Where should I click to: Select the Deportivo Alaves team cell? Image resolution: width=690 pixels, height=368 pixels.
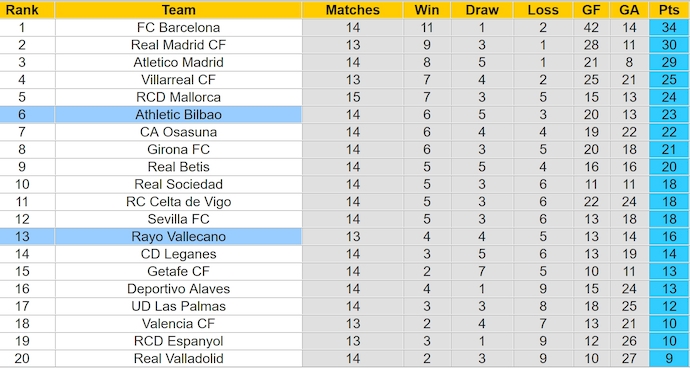pos(178,289)
